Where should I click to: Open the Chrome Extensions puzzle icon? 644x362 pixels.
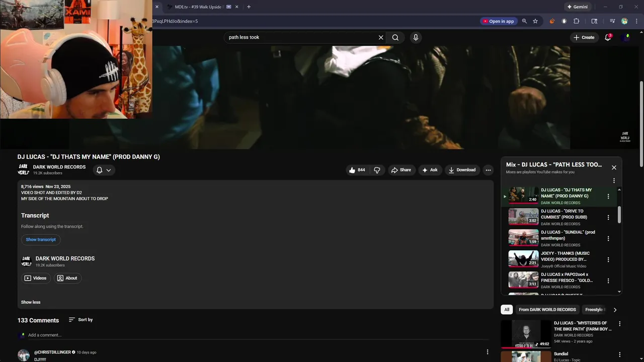coord(577,21)
